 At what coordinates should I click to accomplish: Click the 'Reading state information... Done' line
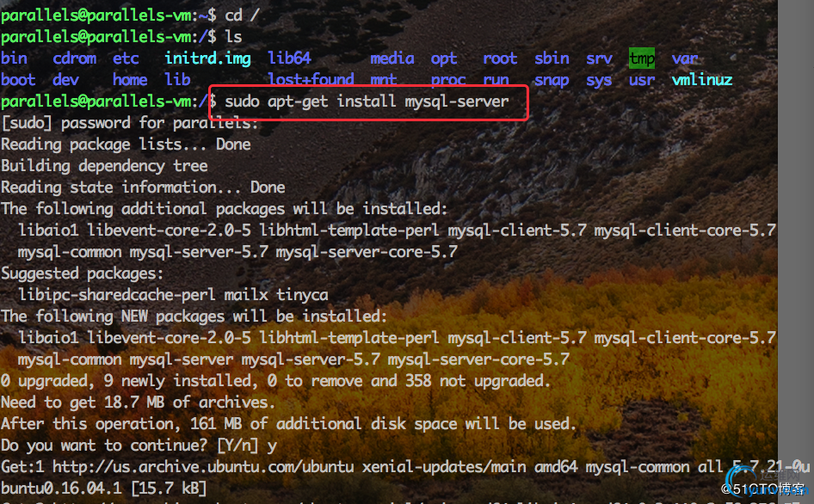coord(143,187)
